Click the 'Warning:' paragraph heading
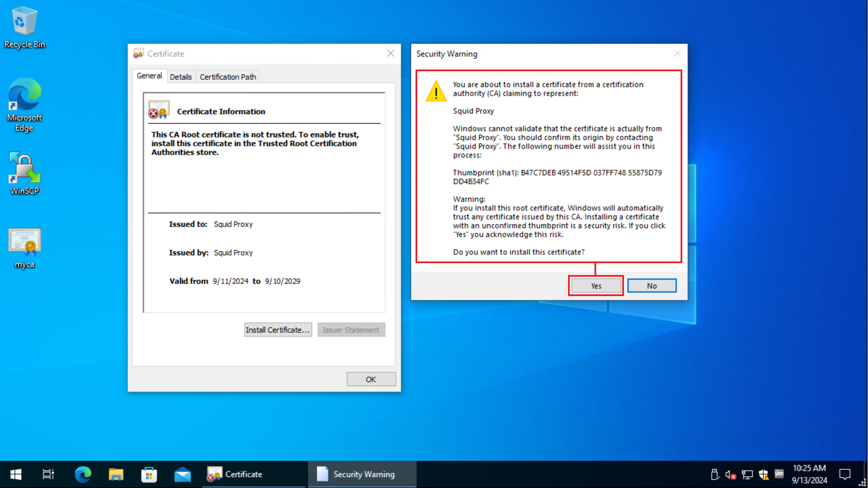The image size is (868, 488). pyautogui.click(x=469, y=199)
